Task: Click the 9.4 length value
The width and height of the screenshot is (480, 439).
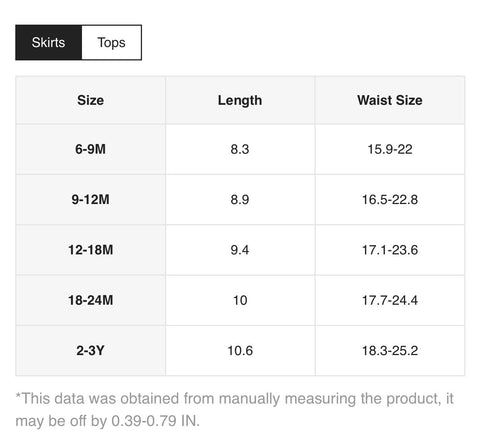Action: [x=240, y=250]
